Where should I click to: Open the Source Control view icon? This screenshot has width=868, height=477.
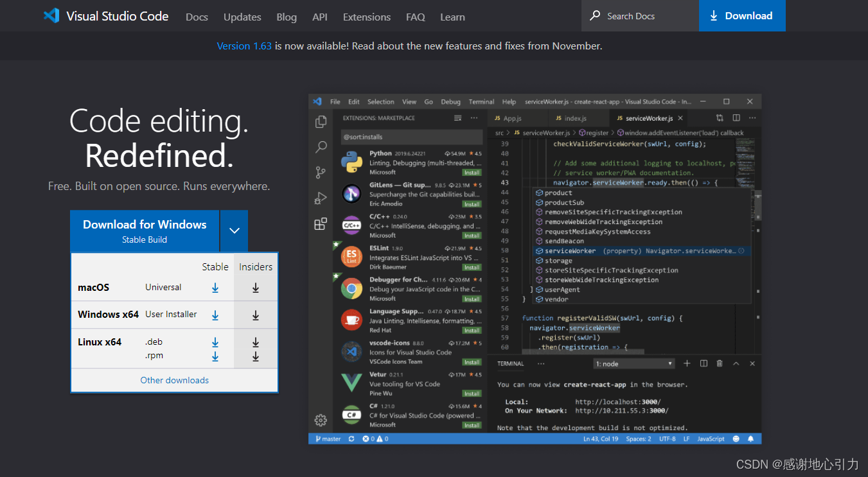pos(321,172)
